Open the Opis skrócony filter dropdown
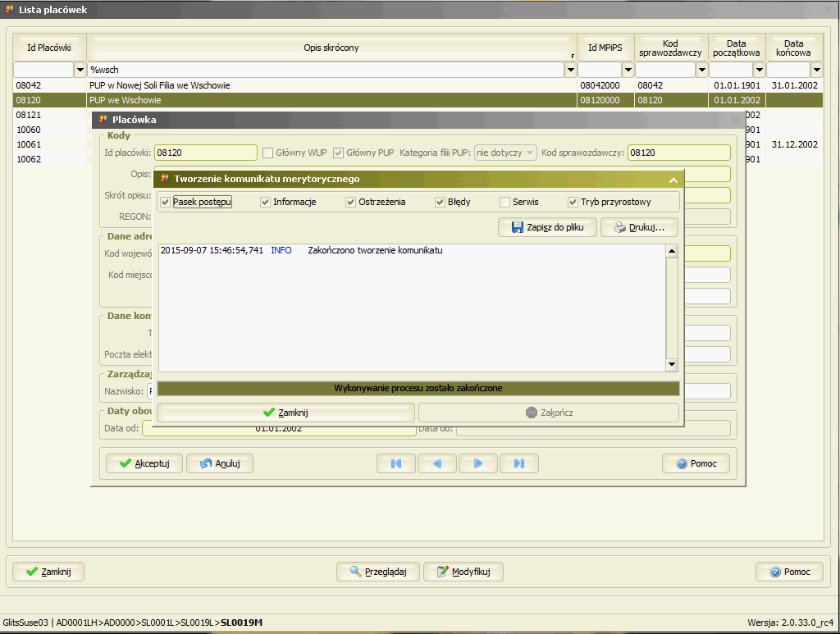Image resolution: width=840 pixels, height=634 pixels. coord(571,70)
